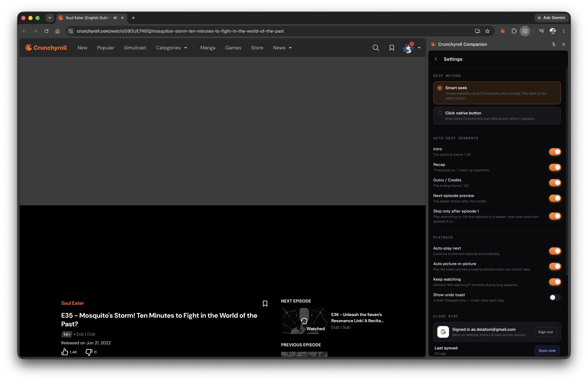Dislike the episode with the thumbs-down icon

89,352
